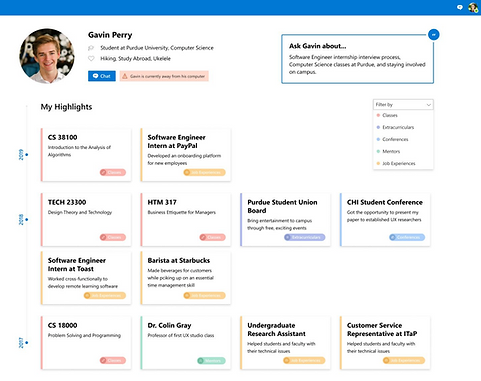The width and height of the screenshot is (481, 381).
Task: Click the round edit icon on Ask Gavin box
Action: coord(433,34)
